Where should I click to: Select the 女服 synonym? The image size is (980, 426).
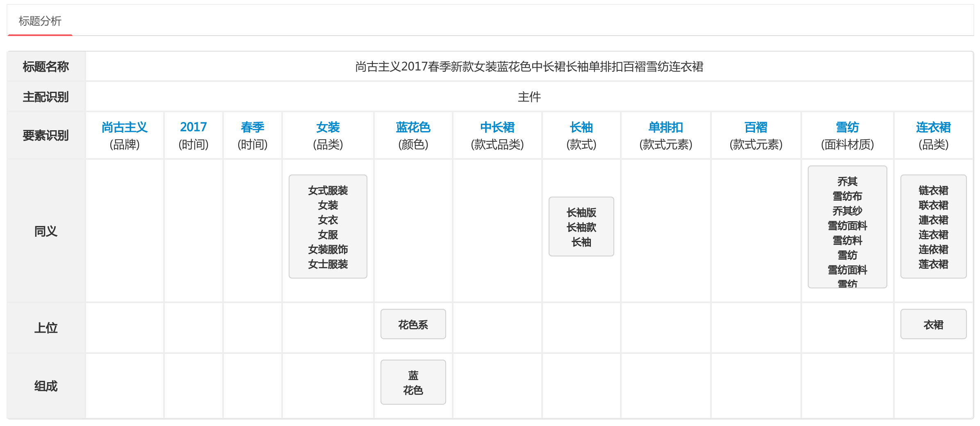click(328, 235)
